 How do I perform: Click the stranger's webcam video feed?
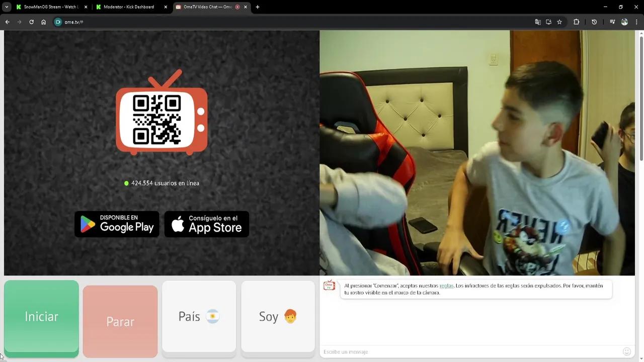pos(477,153)
